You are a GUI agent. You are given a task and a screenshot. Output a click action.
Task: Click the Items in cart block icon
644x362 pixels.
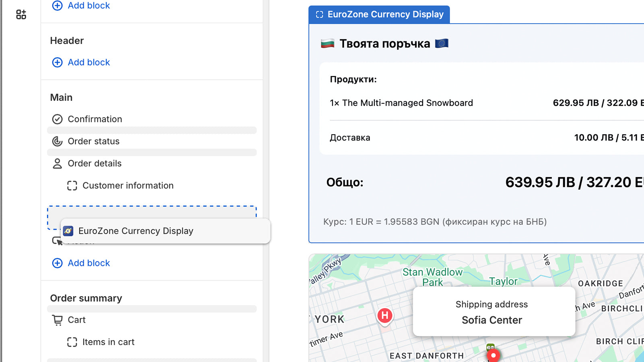[x=72, y=342]
